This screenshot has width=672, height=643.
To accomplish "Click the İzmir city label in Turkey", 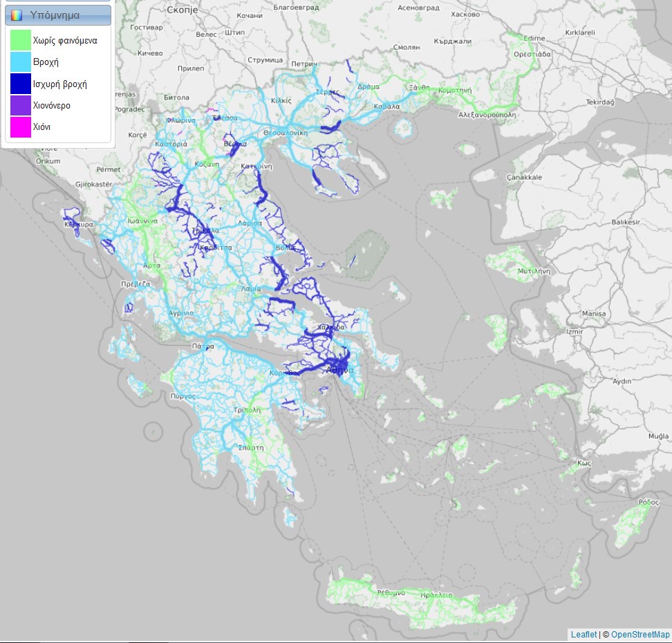I will click(x=575, y=331).
